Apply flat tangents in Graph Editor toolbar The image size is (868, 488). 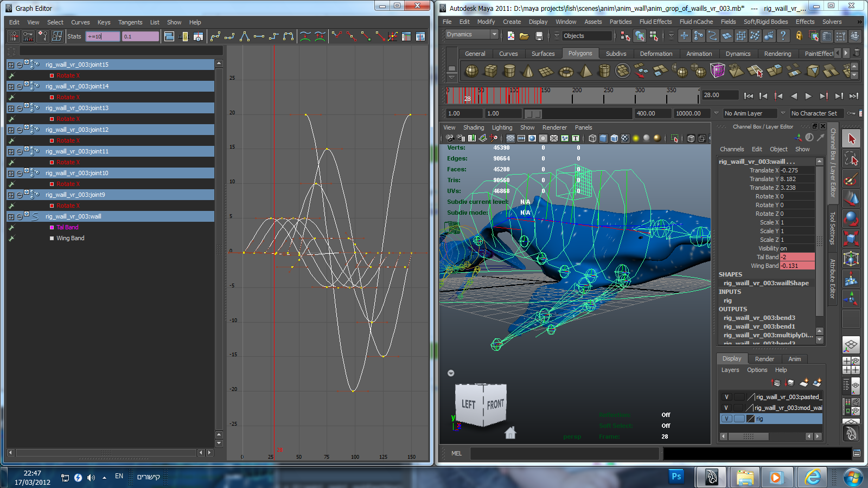click(259, 36)
